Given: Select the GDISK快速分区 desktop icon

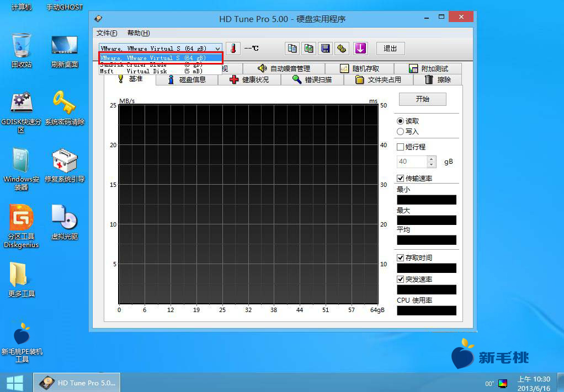Looking at the screenshot, I should pyautogui.click(x=21, y=112).
